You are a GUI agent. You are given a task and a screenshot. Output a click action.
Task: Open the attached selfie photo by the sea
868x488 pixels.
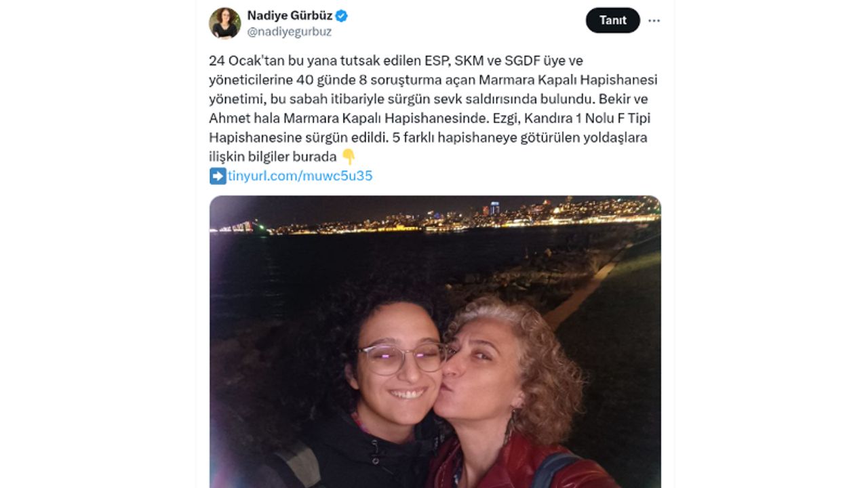[435, 342]
